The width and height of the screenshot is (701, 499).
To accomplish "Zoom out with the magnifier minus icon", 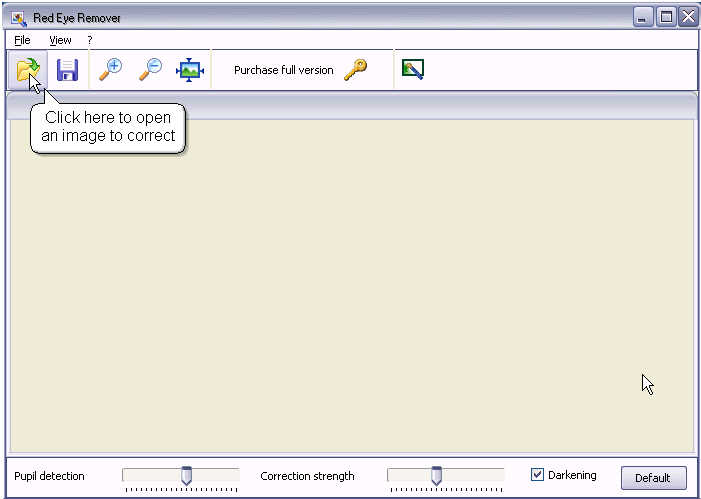I will pyautogui.click(x=150, y=69).
